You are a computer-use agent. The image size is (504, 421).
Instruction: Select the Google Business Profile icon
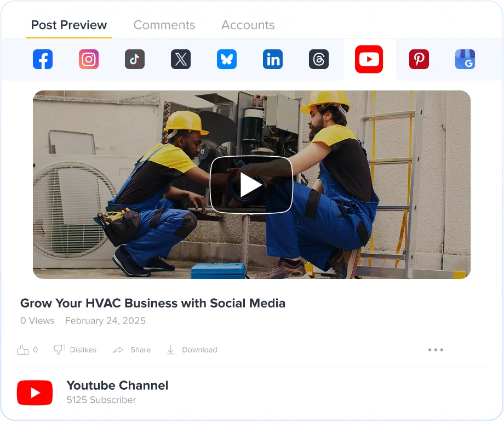[x=465, y=59]
